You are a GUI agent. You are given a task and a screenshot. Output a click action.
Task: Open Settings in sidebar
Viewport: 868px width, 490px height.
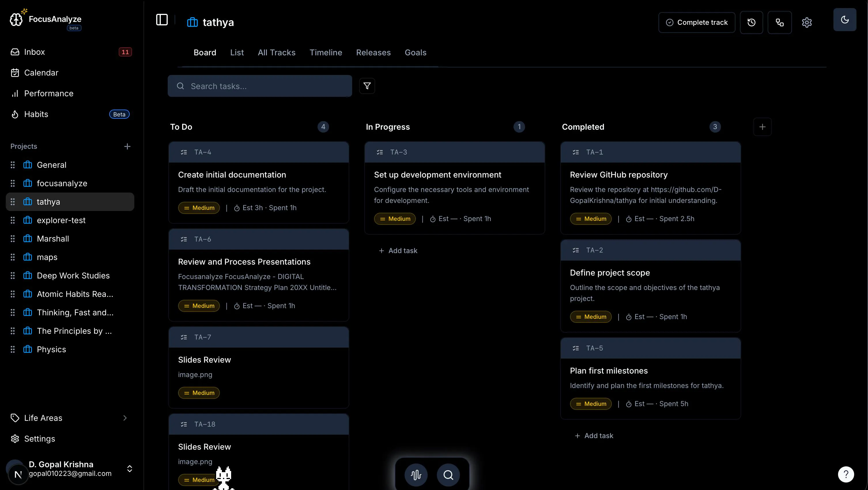point(70,438)
